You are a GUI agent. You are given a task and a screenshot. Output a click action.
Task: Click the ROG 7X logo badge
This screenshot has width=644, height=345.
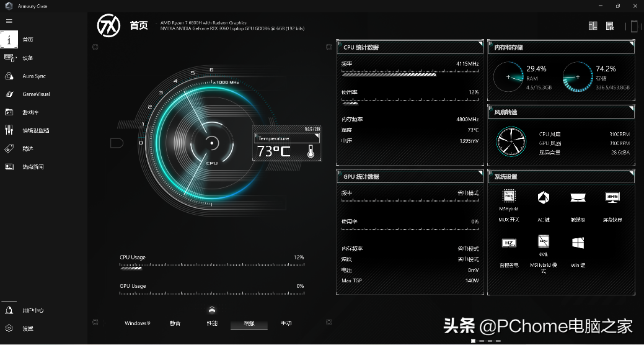coord(108,25)
